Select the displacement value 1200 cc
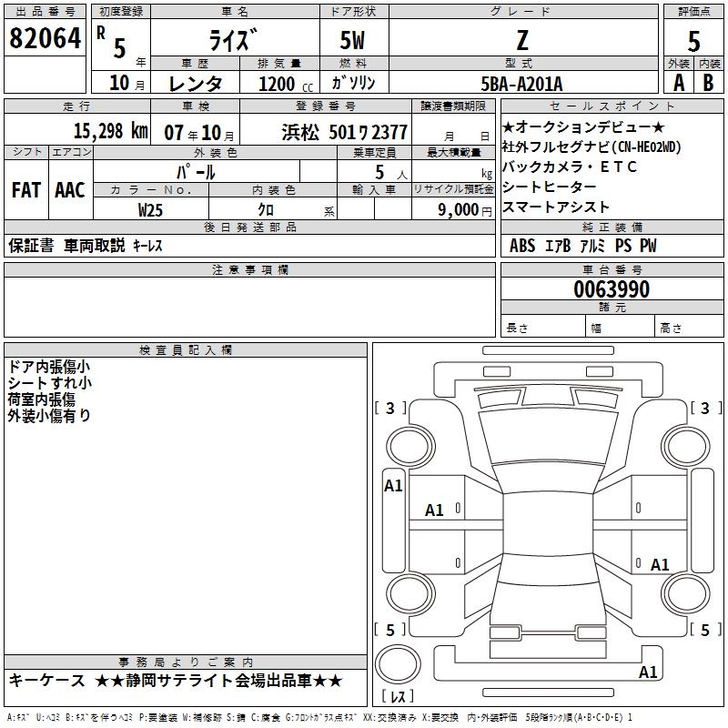Screen dimensions: 728x728 [x=286, y=84]
